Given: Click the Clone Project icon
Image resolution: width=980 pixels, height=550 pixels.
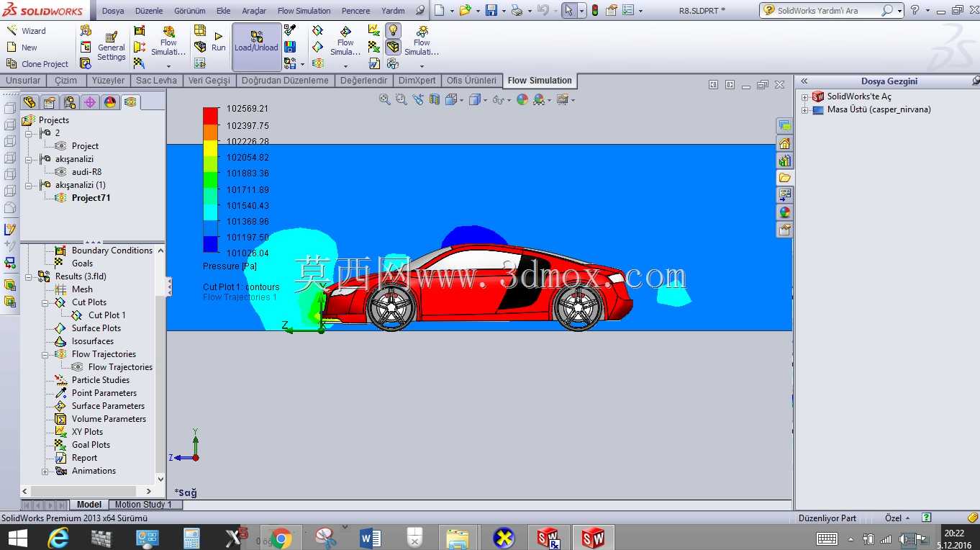Looking at the screenshot, I should [x=12, y=64].
